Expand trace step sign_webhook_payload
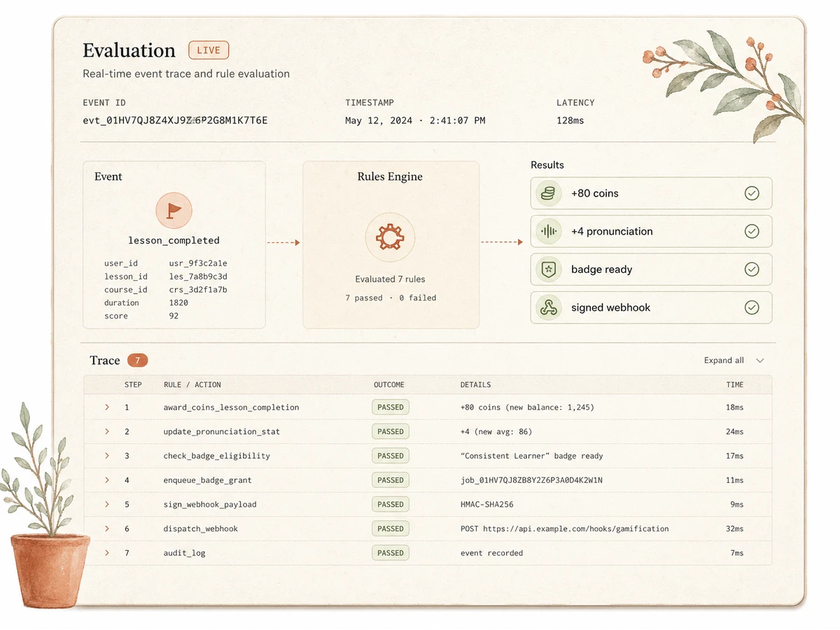 pos(107,504)
